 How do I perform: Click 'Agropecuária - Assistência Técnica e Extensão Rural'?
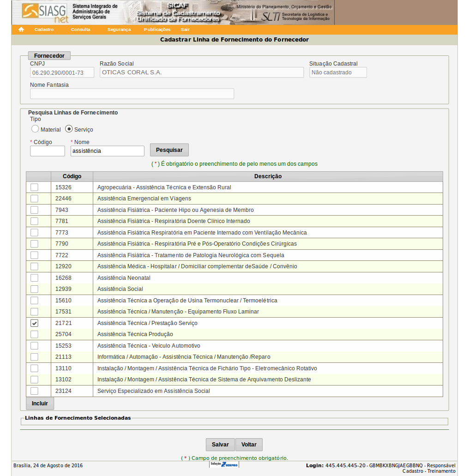[164, 187]
